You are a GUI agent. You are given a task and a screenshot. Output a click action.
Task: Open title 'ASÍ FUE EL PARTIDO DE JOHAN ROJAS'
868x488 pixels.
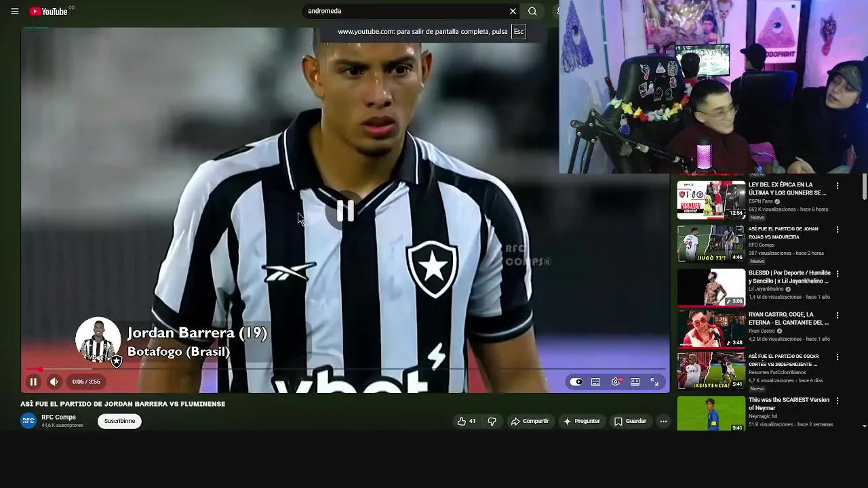point(784,233)
